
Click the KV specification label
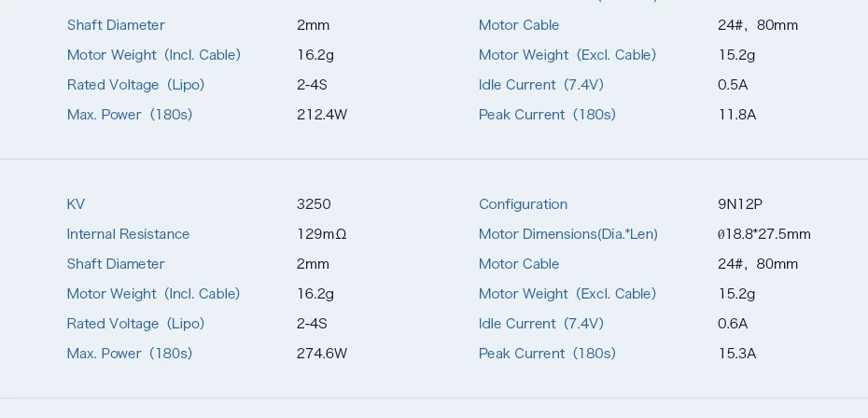(x=76, y=204)
